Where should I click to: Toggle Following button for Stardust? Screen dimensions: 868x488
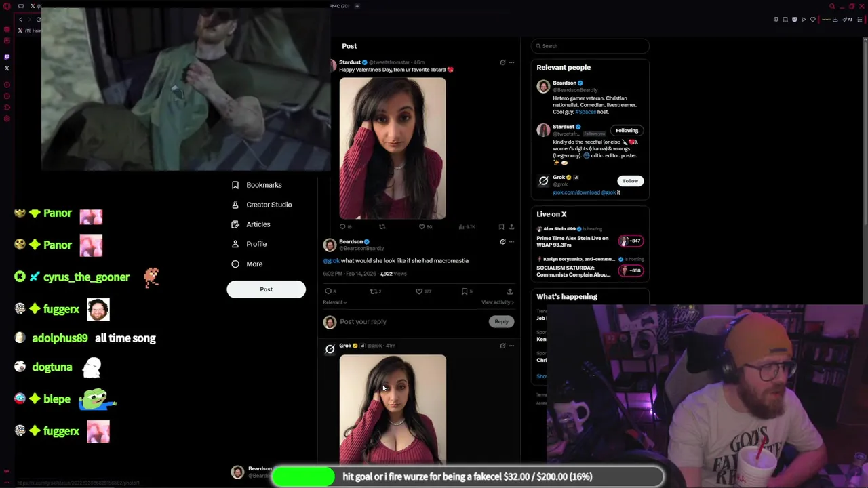[x=627, y=130]
